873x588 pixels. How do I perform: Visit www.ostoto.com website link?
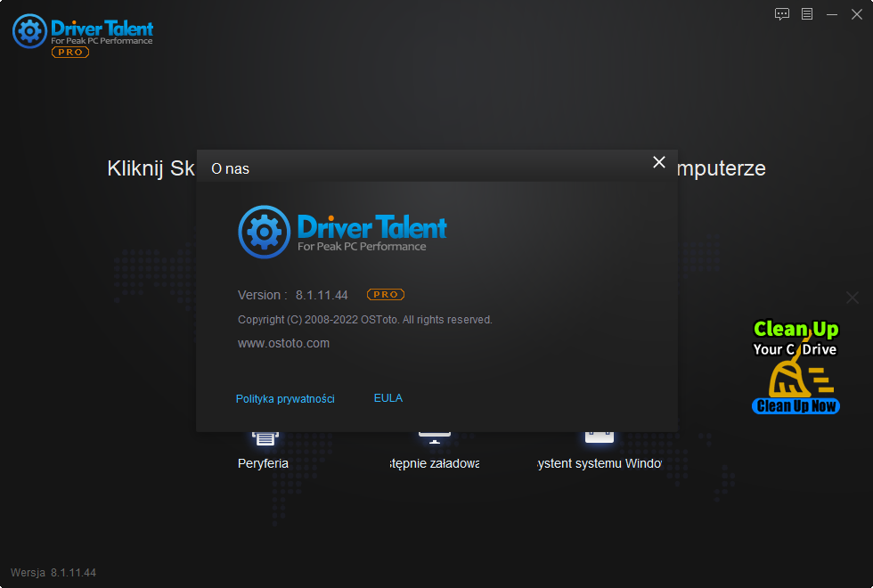283,343
